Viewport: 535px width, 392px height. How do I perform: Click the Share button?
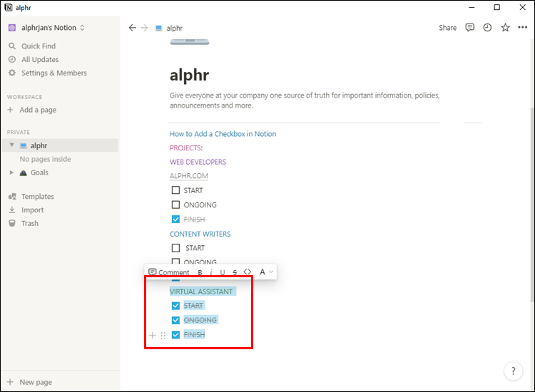[447, 28]
